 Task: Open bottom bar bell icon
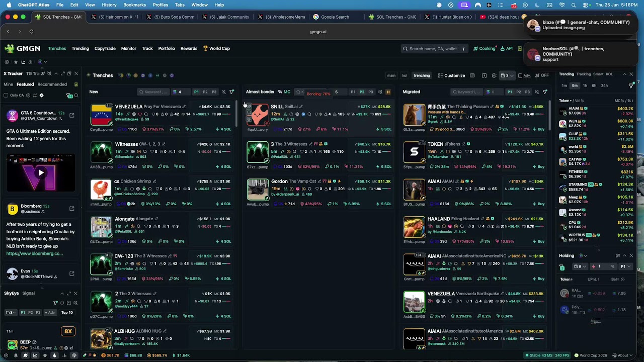click(16, 355)
